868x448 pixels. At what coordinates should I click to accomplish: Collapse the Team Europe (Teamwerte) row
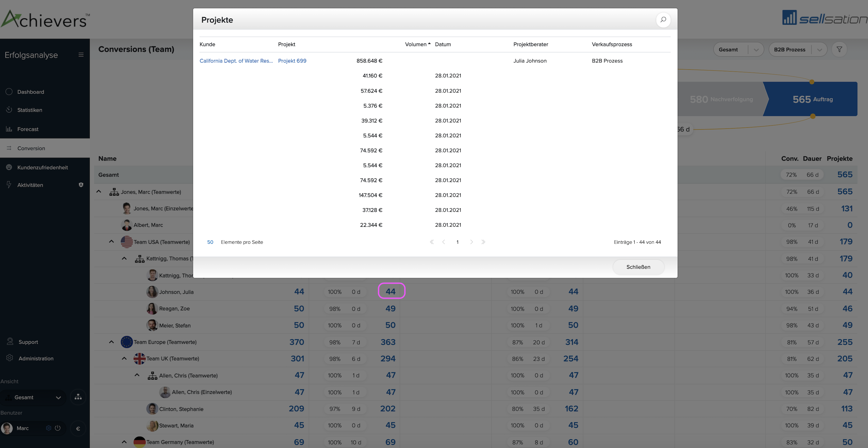(x=111, y=341)
